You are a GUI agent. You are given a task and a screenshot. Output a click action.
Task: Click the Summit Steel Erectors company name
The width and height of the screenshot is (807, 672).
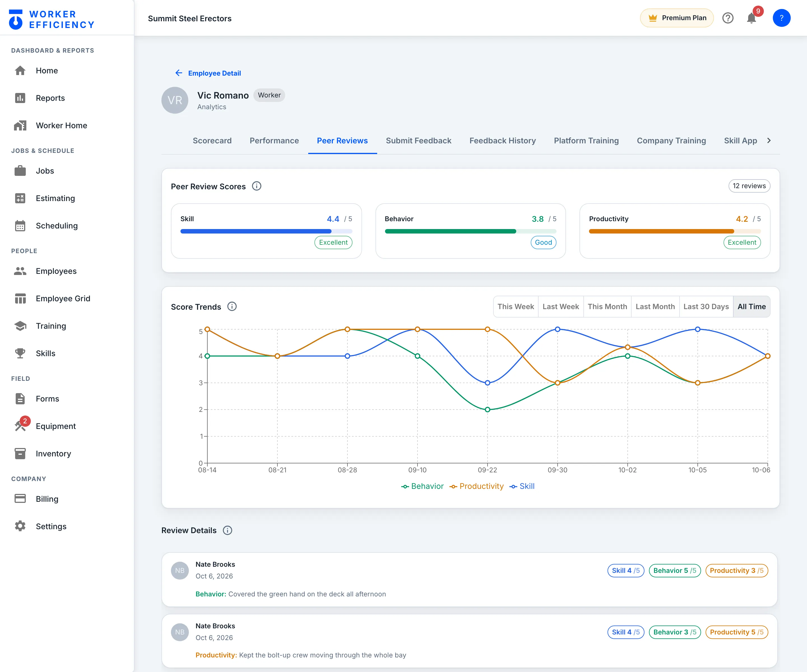click(x=189, y=18)
